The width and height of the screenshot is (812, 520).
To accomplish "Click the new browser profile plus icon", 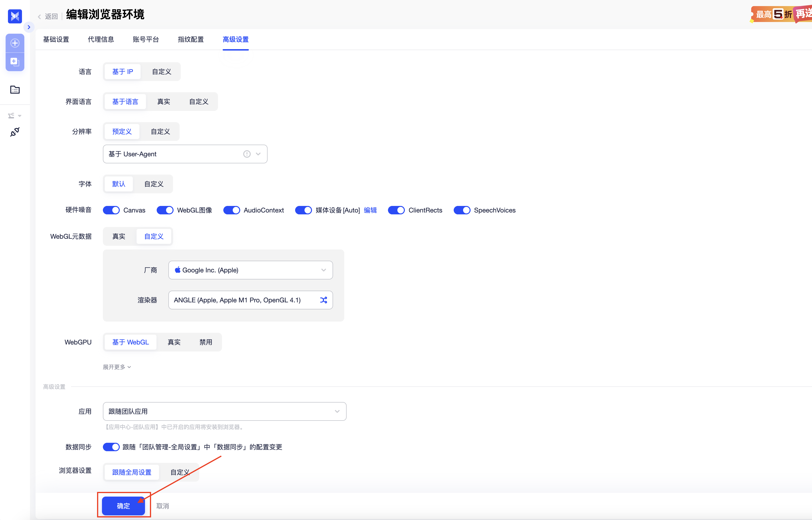I will pos(15,43).
